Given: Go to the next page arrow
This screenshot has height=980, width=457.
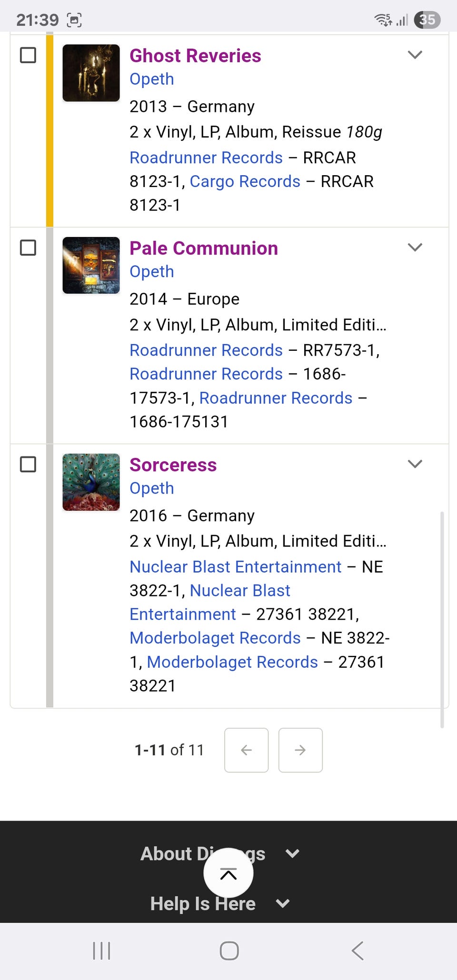Looking at the screenshot, I should (x=300, y=750).
